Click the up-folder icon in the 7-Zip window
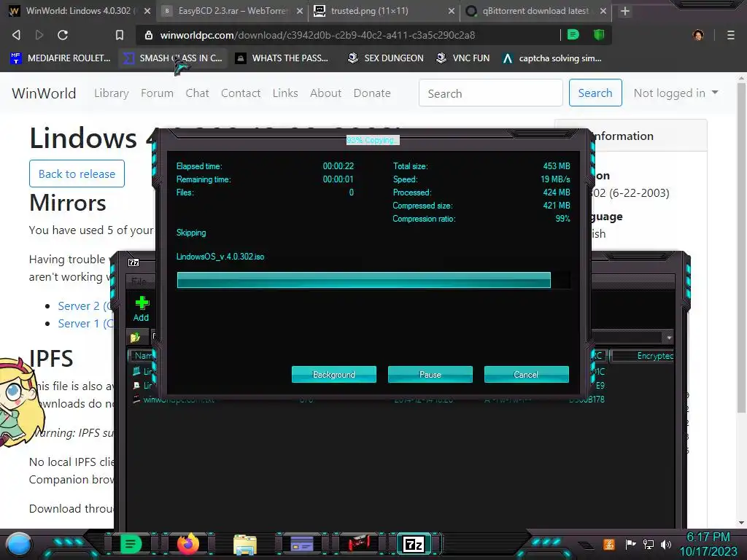This screenshot has width=747, height=560. click(135, 337)
